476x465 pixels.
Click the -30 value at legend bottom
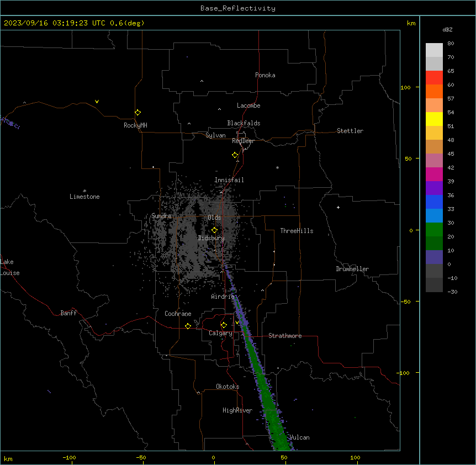pyautogui.click(x=452, y=292)
